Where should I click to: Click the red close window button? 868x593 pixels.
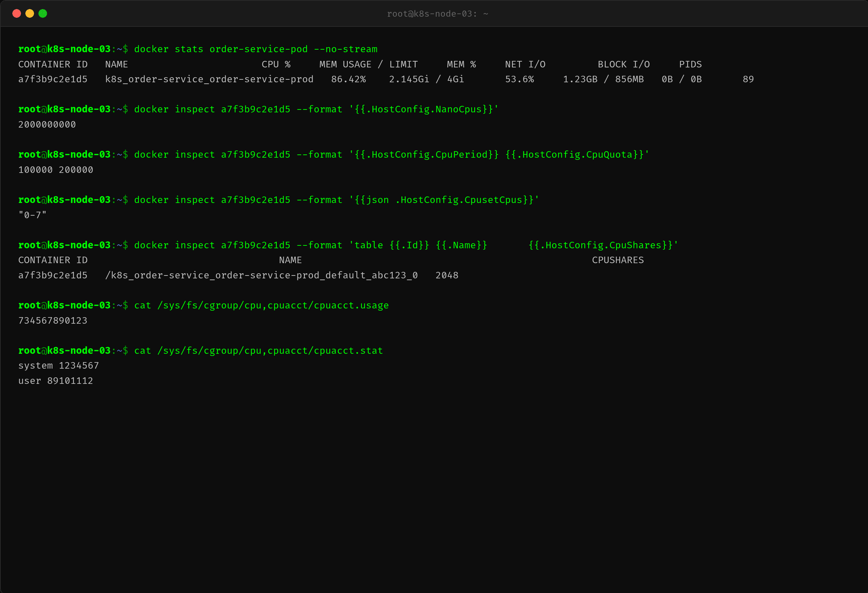coord(16,13)
